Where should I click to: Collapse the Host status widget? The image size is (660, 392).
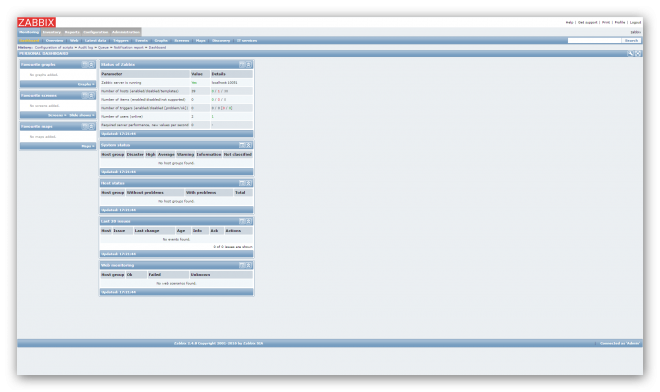point(249,183)
